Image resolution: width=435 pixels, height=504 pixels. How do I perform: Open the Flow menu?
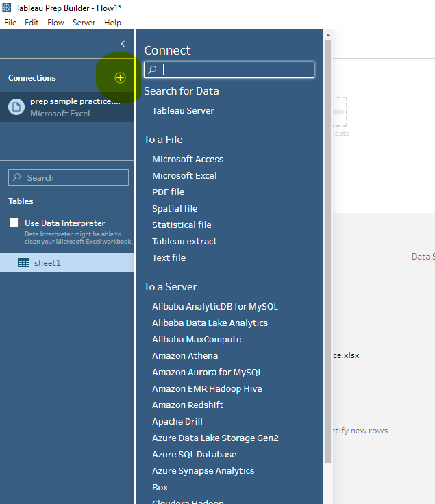click(55, 23)
